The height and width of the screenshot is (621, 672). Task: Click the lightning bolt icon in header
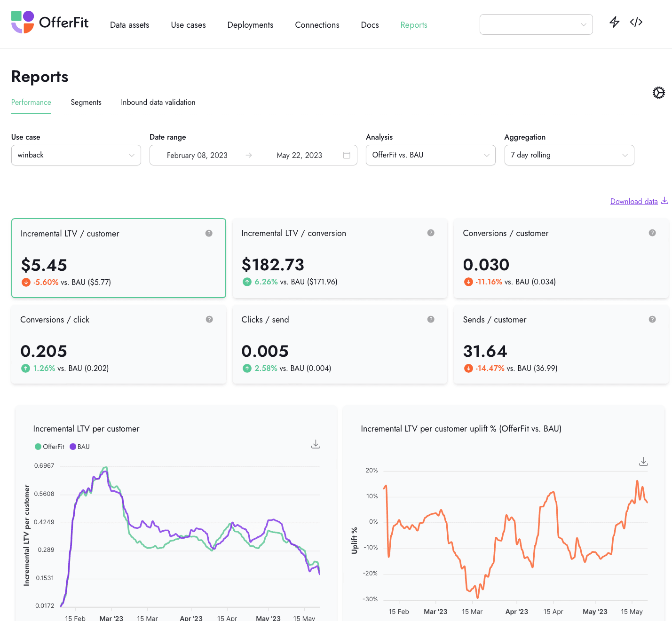614,22
